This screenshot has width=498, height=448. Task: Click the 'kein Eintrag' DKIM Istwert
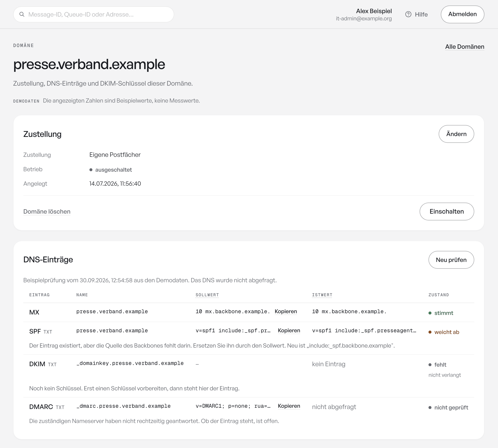[x=328, y=364]
